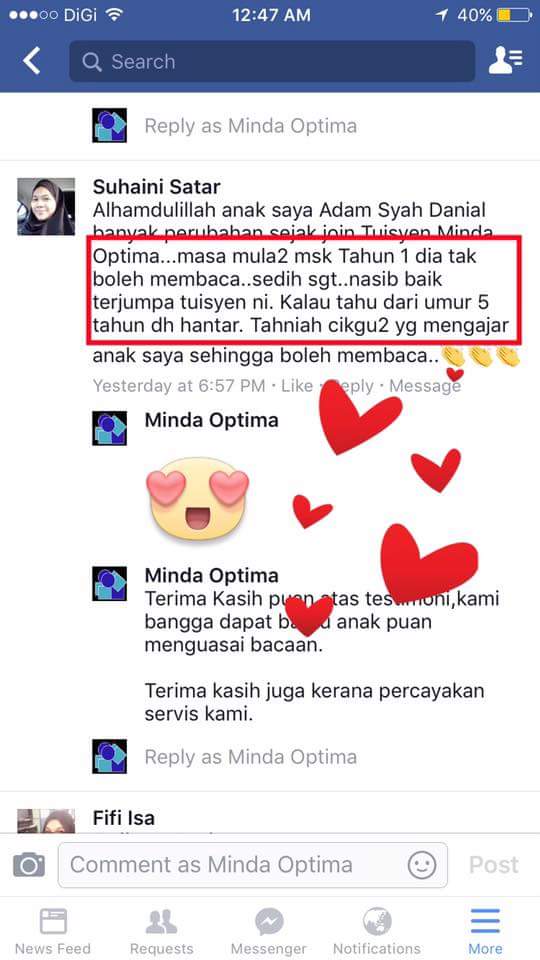Open the Requests tab
Viewport: 540px width, 960px height.
pyautogui.click(x=161, y=932)
